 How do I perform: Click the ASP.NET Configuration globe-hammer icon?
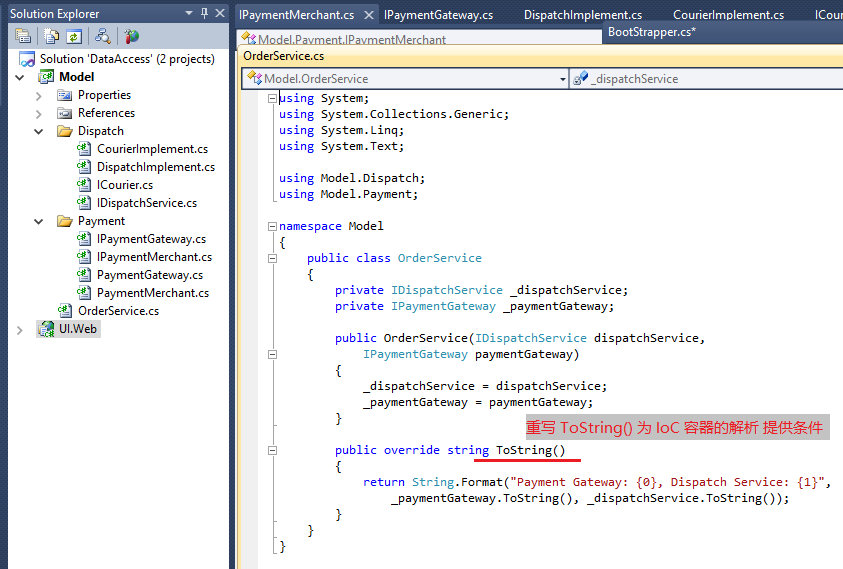tap(131, 36)
